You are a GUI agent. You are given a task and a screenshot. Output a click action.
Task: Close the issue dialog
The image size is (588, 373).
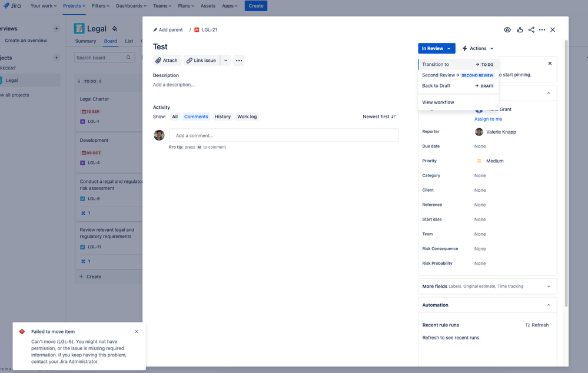(553, 29)
